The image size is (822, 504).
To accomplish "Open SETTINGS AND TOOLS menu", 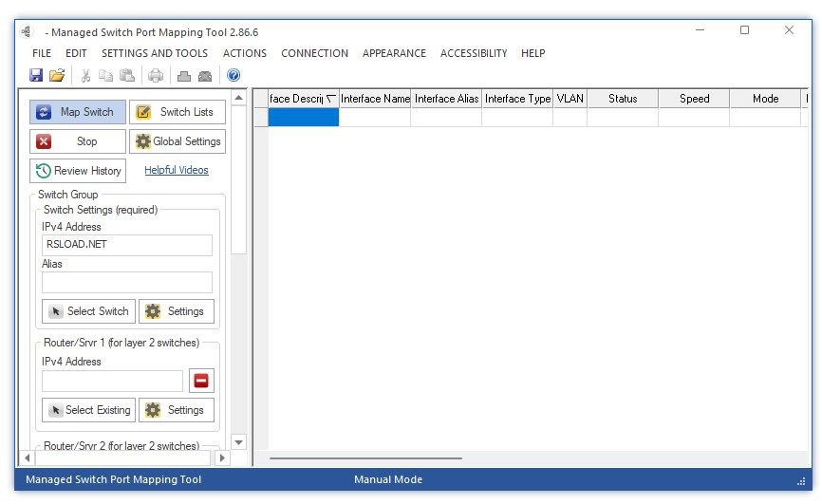I will 155,53.
